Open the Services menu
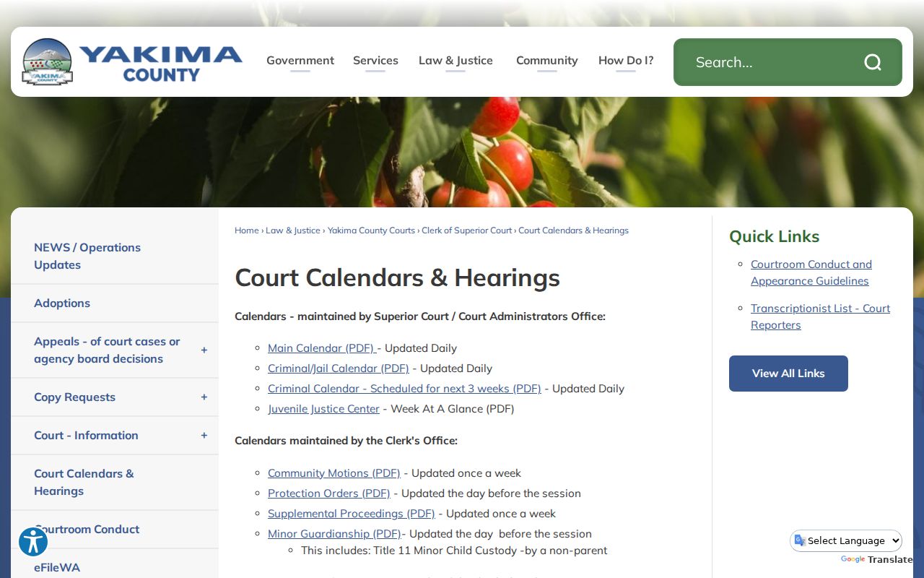This screenshot has height=578, width=924. 375,61
